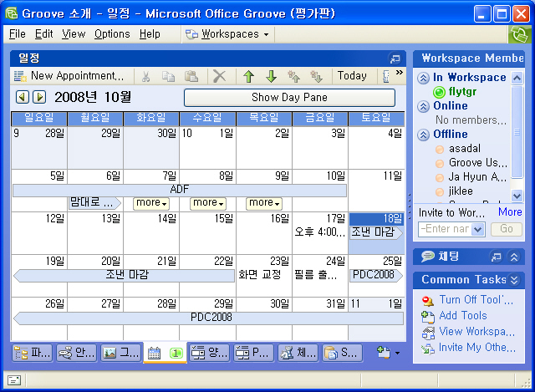Pop out the 일정 calendar tool window
The image size is (535, 392).
[395, 59]
